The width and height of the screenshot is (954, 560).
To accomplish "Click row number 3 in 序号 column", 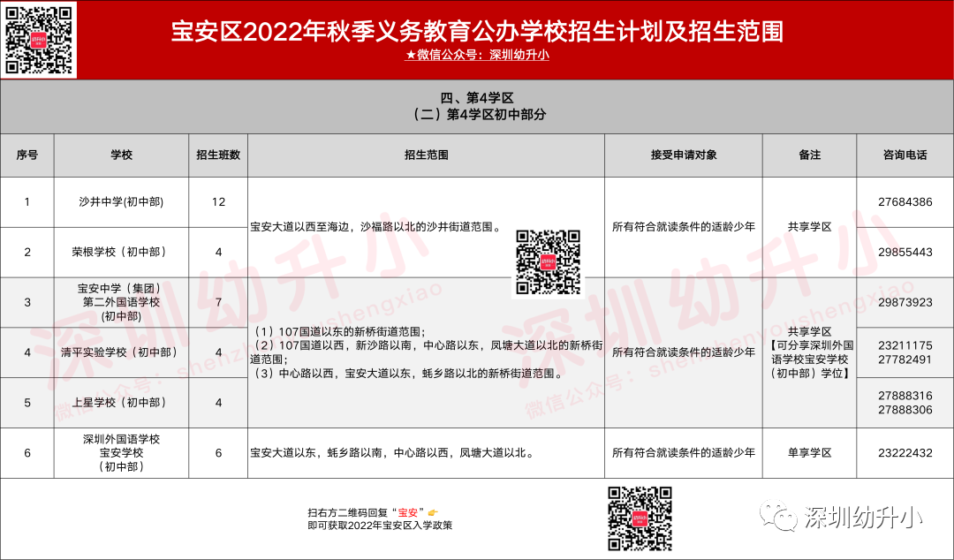I will (x=26, y=302).
